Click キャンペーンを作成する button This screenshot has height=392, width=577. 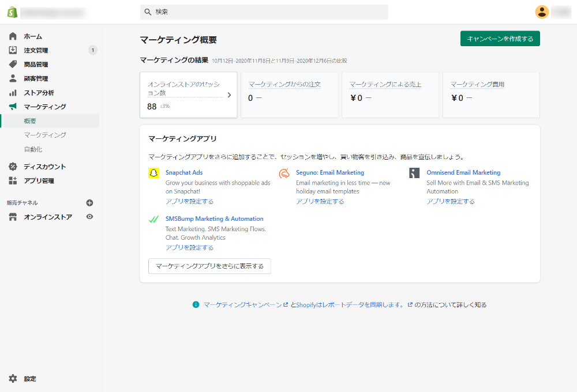point(500,39)
